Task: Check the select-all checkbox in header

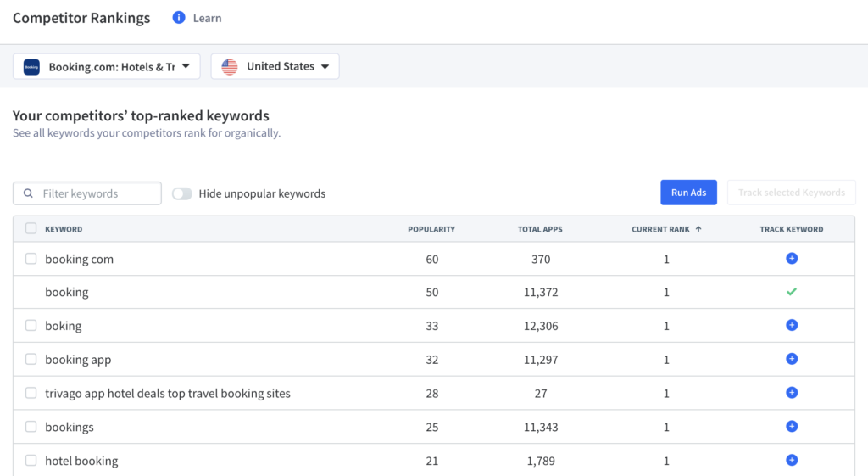Action: click(31, 228)
